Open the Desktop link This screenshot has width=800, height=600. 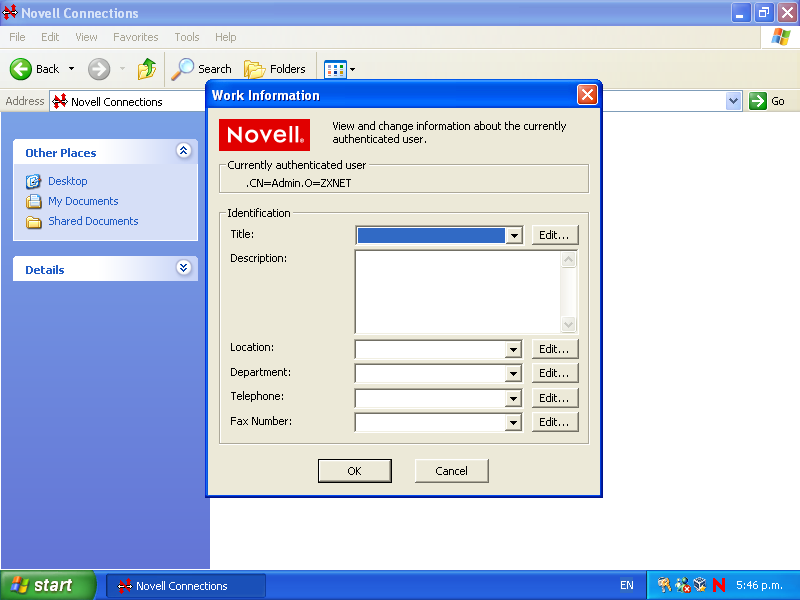(68, 181)
